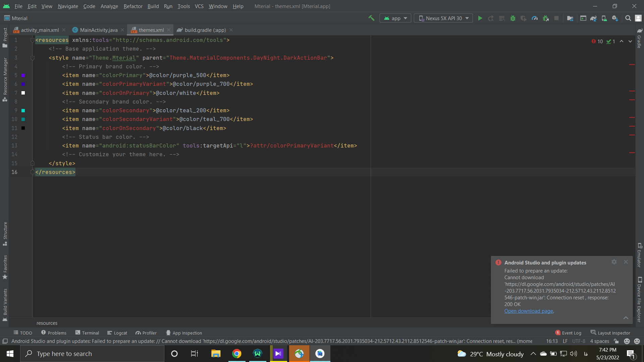Open the 4 spaces indent selector
This screenshot has height=362, width=644.
599,341
